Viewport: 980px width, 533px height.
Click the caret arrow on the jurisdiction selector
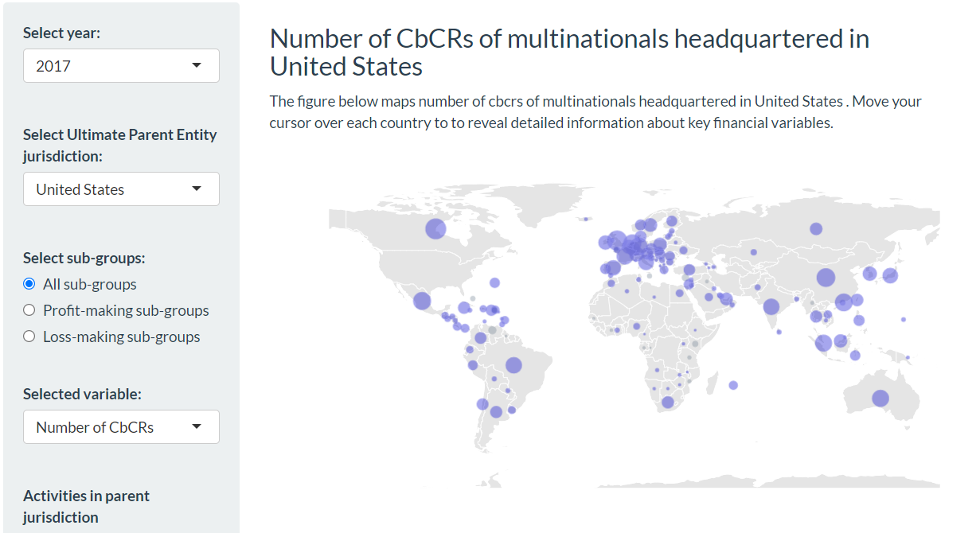(197, 189)
